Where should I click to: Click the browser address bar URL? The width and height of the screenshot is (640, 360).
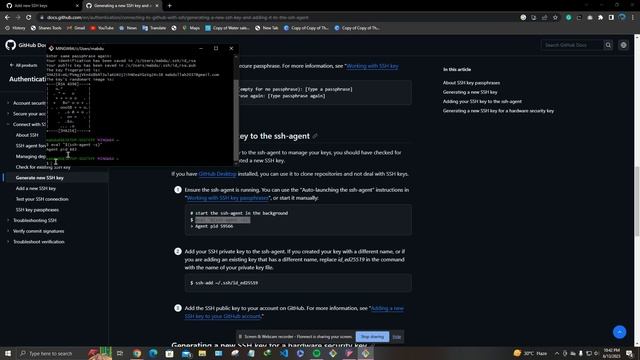pyautogui.click(x=178, y=18)
